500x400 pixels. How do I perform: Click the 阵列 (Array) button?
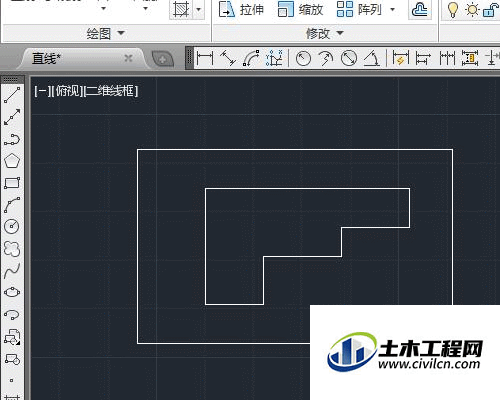click(x=359, y=10)
